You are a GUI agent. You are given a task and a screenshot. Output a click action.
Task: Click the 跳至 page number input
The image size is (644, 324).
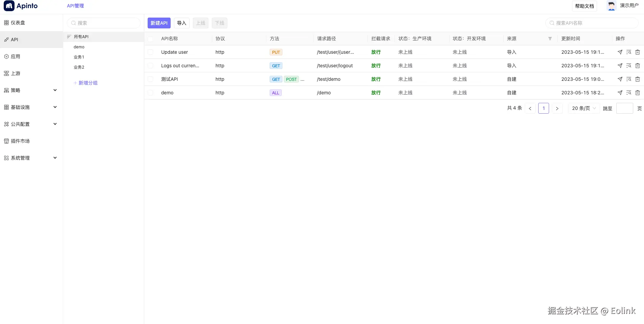(625, 108)
